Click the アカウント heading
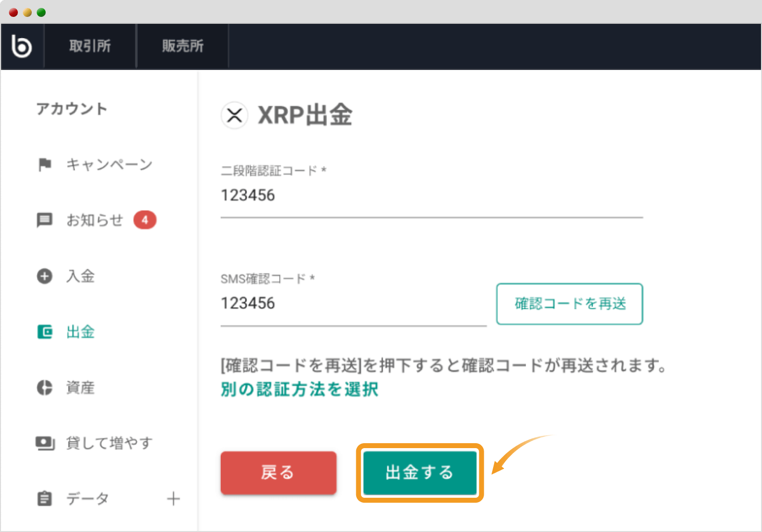 pos(72,109)
